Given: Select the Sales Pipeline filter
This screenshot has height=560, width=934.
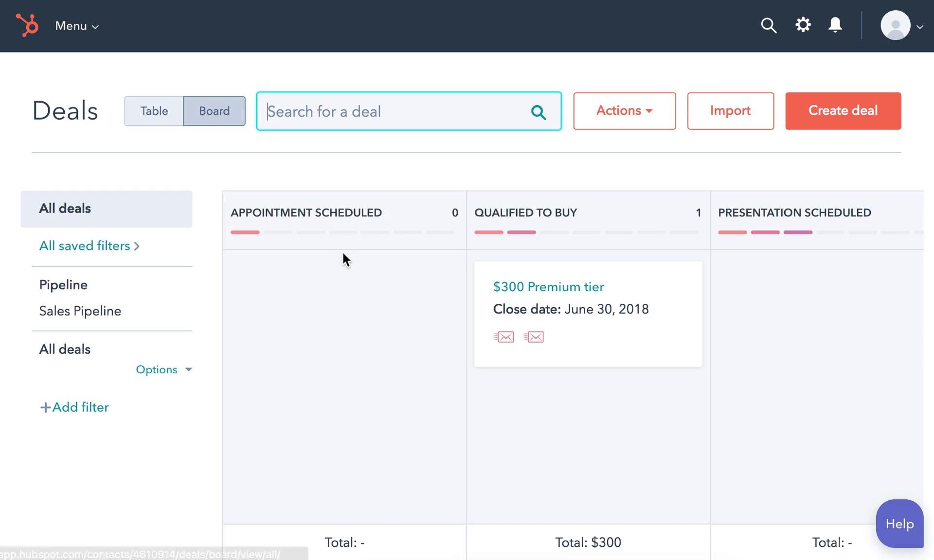Looking at the screenshot, I should pos(79,311).
